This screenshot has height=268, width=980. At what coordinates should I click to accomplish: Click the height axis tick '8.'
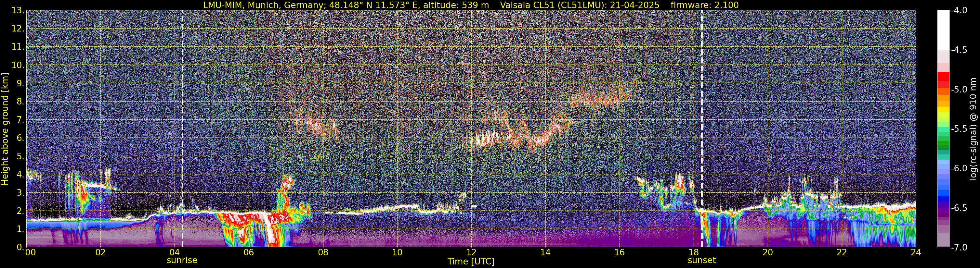(20, 102)
